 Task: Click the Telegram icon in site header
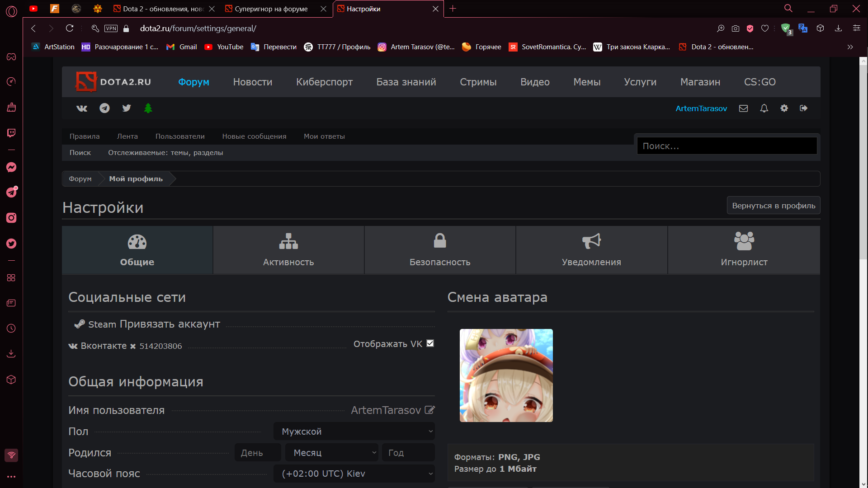(x=104, y=108)
